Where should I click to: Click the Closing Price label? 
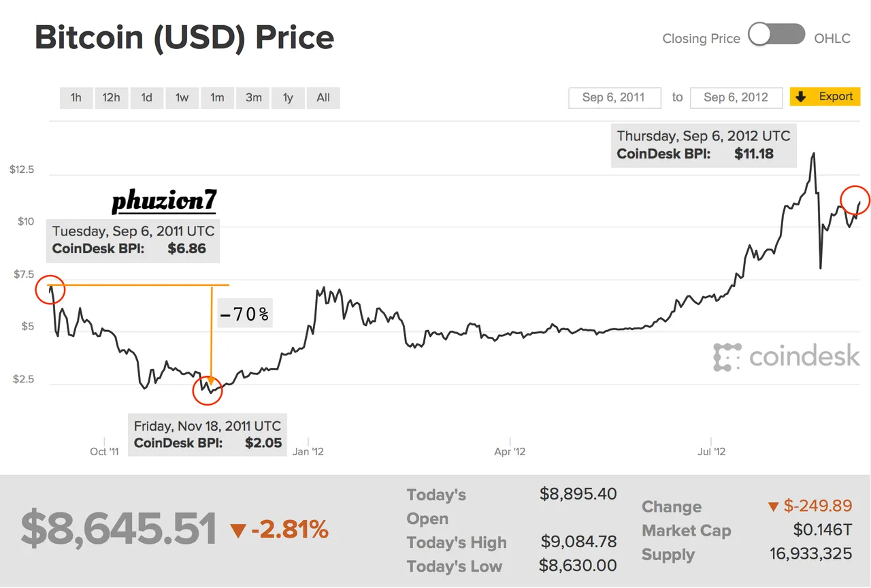(x=701, y=39)
